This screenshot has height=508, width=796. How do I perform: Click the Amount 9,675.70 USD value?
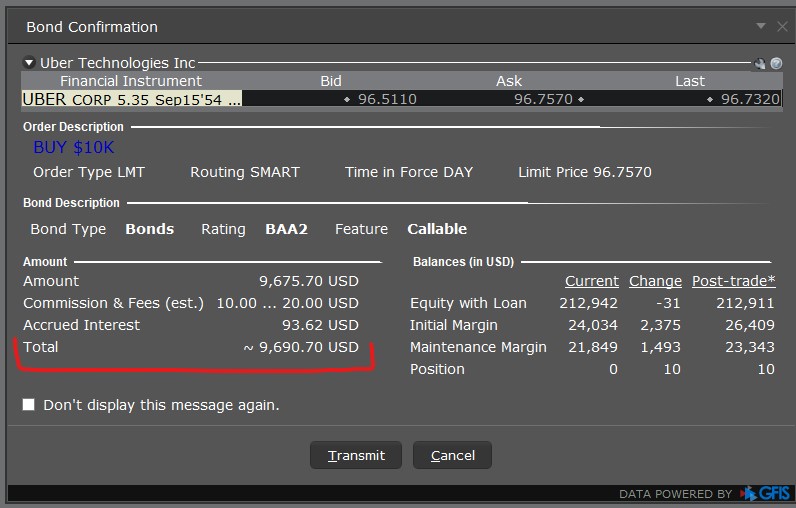click(x=309, y=281)
